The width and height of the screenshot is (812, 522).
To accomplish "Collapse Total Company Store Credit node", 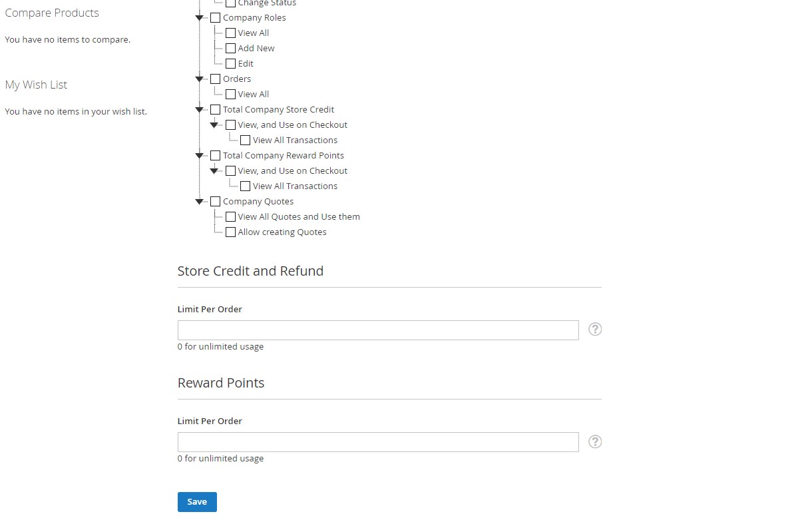I will click(x=199, y=110).
